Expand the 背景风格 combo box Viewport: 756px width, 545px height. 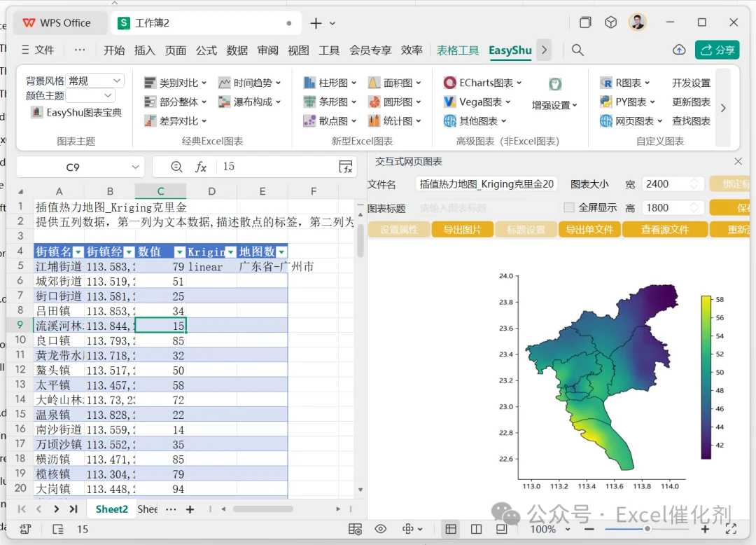[95, 81]
